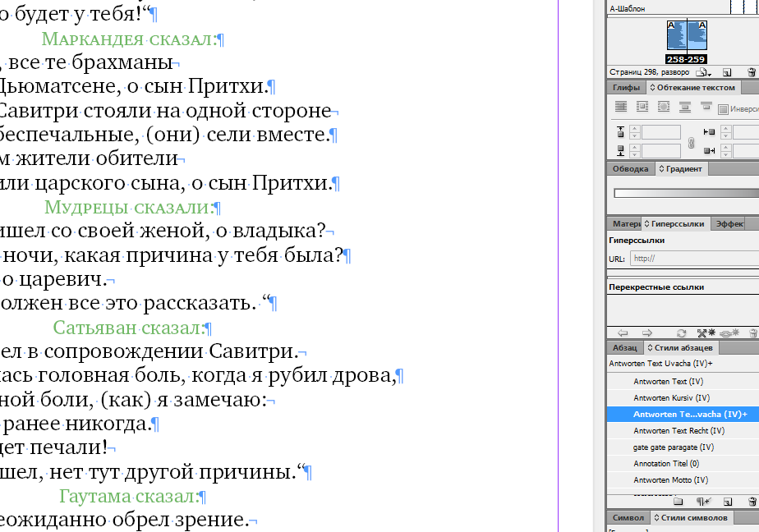Click the top offset icon in text wrap panel
Screen dimensions: 759x532
[x=620, y=131]
